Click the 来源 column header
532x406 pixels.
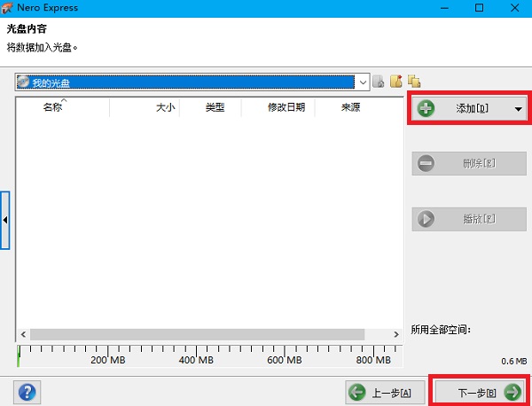point(350,108)
